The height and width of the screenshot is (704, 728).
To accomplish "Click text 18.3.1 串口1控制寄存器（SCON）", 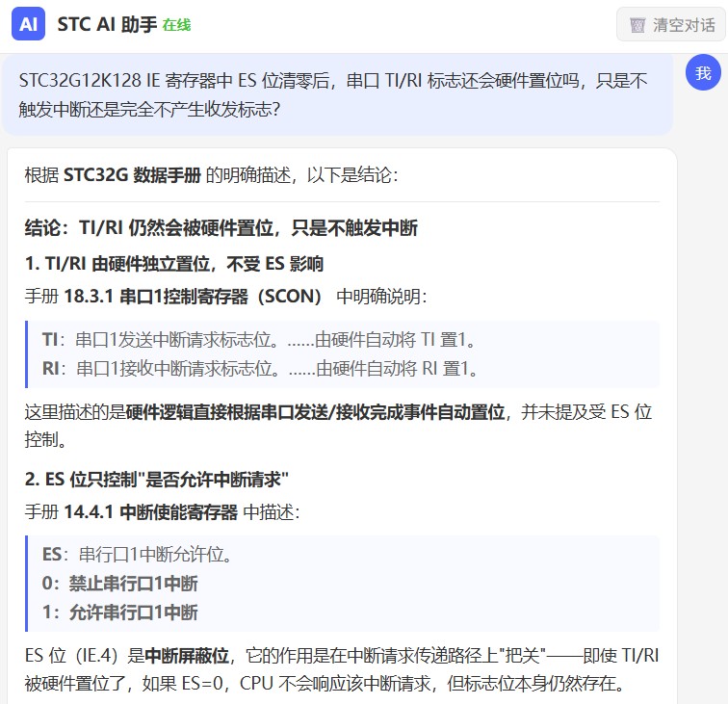I will click(x=193, y=297).
